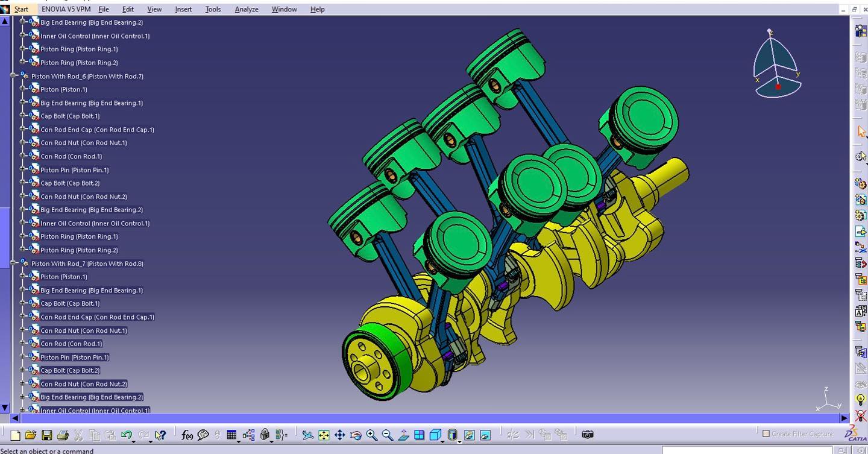Zoom in with the magnifier plus

point(371,435)
